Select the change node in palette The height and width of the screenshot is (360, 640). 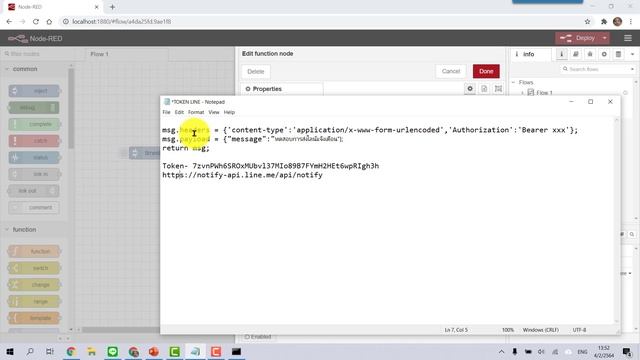coord(34,285)
